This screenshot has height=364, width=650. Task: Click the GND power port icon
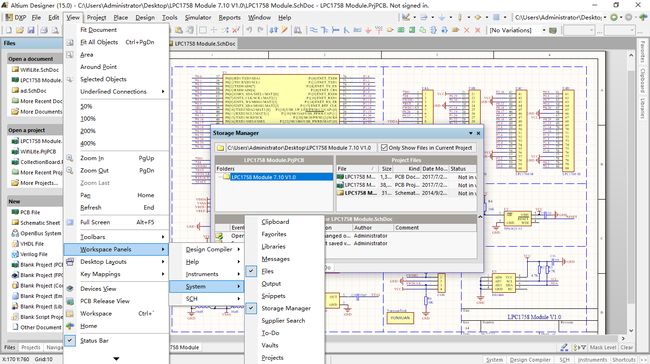click(368, 30)
